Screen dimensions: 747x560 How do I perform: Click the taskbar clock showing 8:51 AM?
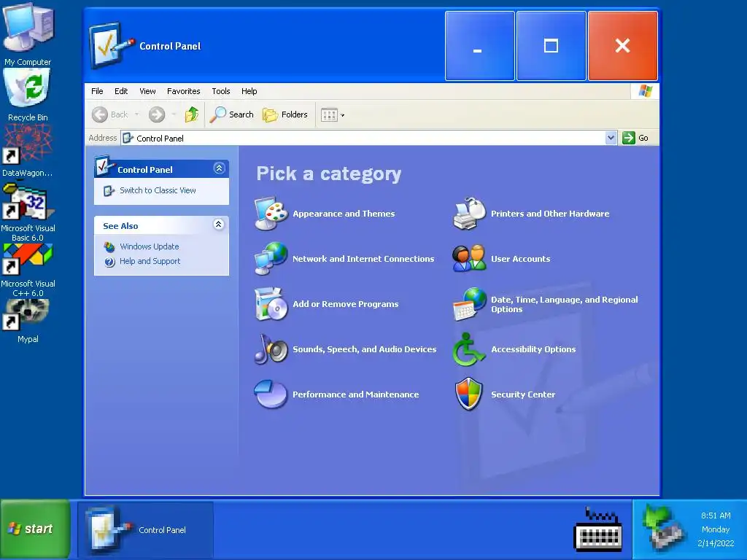716,516
